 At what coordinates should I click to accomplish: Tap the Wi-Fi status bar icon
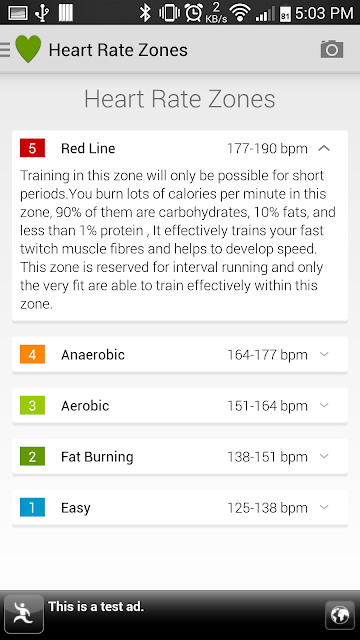click(240, 13)
